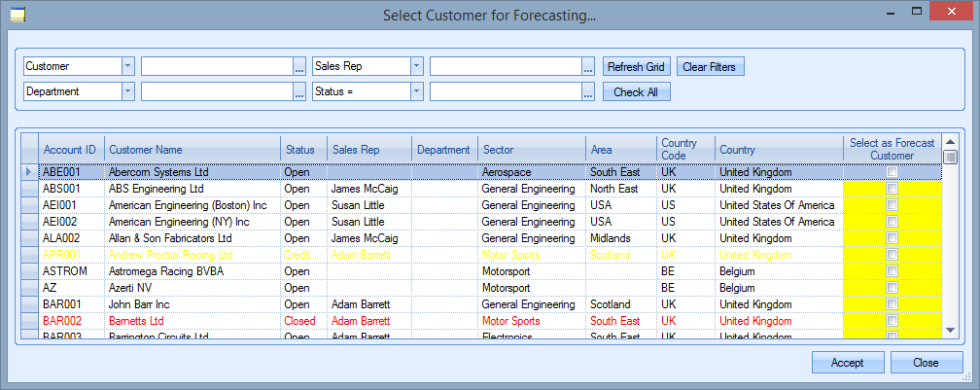Image resolution: width=980 pixels, height=390 pixels.
Task: Expand the Status = filter dropdown
Action: (417, 92)
